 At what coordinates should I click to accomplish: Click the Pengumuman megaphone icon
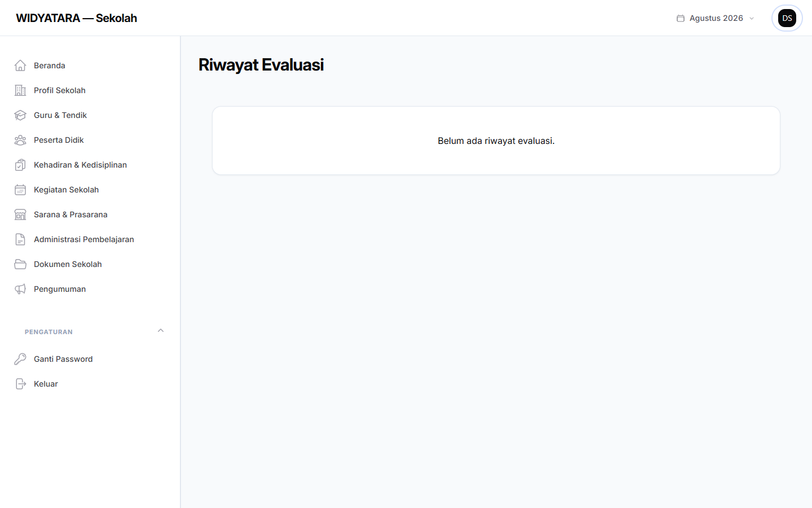click(x=20, y=289)
